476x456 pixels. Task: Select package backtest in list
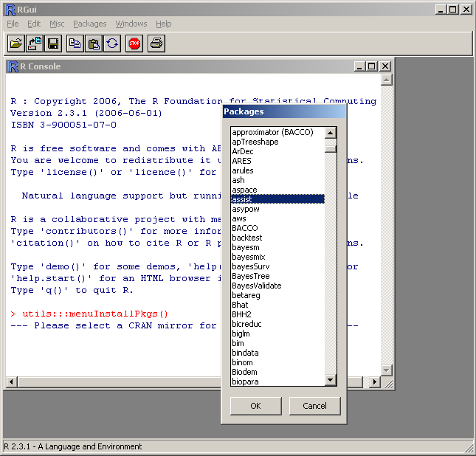[x=277, y=238]
